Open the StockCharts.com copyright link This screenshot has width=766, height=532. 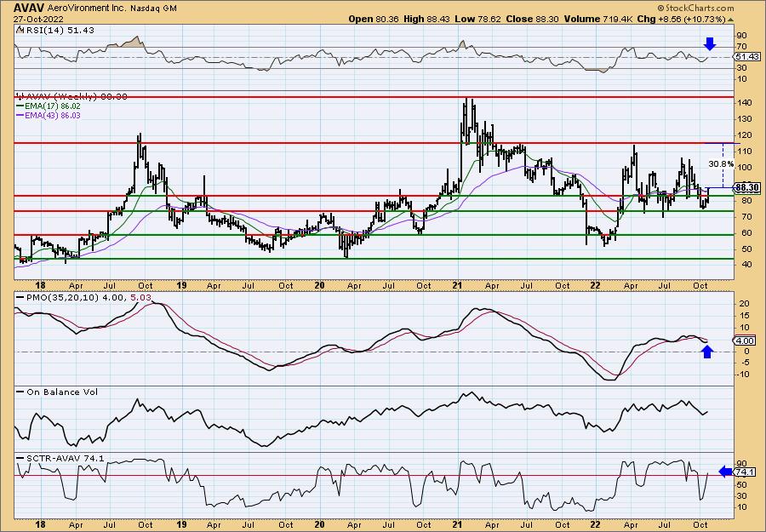tap(695, 8)
